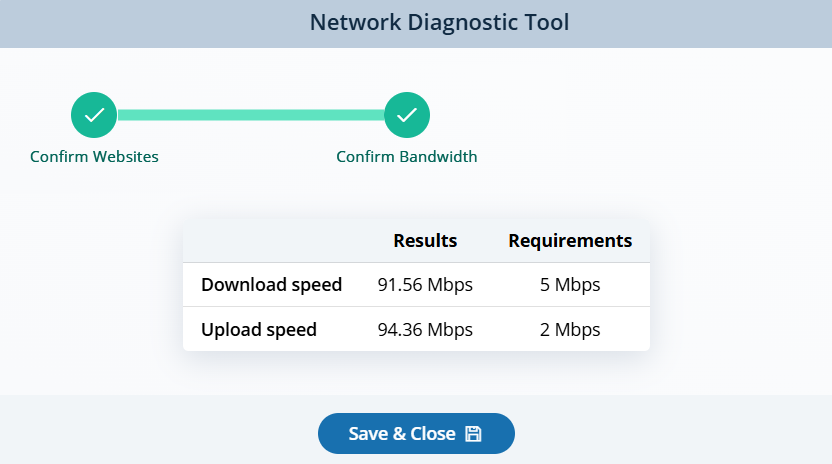Click the 2 Mbps upload requirement

[570, 330]
